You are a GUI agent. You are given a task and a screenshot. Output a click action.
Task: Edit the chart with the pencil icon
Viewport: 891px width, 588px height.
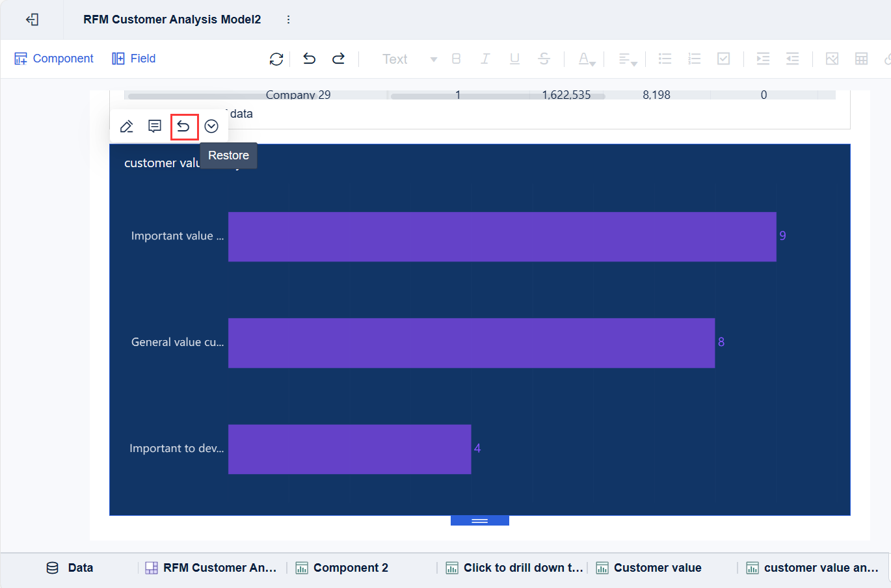coord(127,126)
